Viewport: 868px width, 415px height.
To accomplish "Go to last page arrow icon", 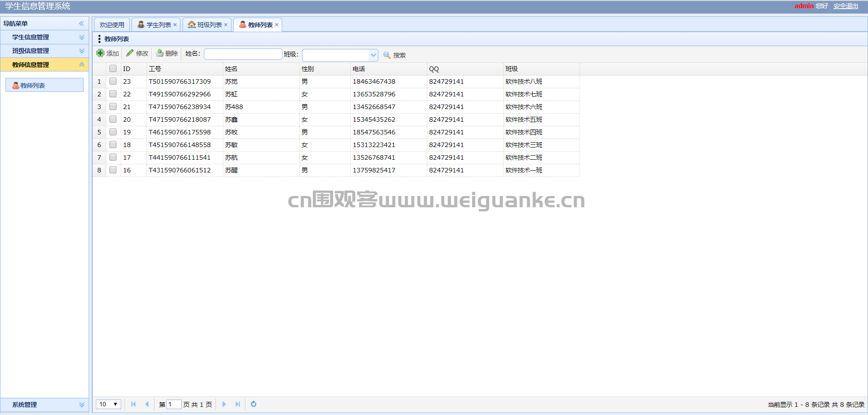I will (238, 404).
